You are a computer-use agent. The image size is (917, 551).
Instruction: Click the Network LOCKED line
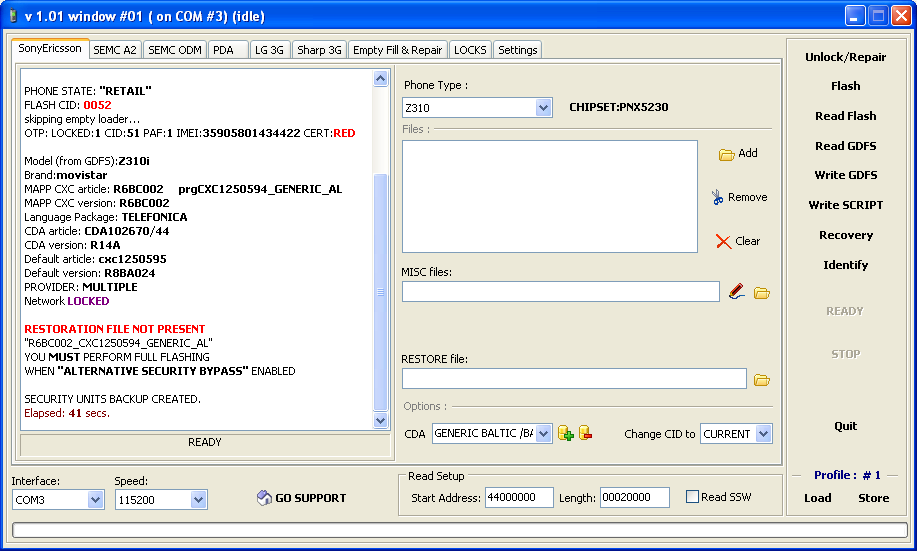(67, 301)
